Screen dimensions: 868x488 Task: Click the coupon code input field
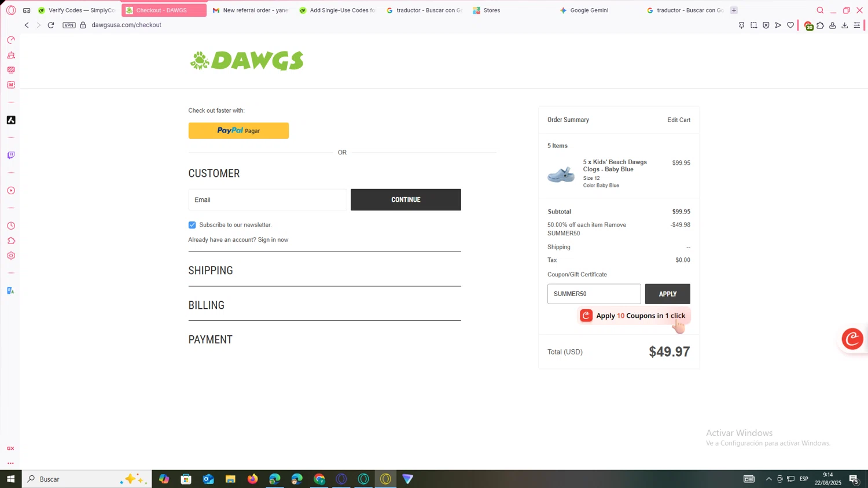594,294
